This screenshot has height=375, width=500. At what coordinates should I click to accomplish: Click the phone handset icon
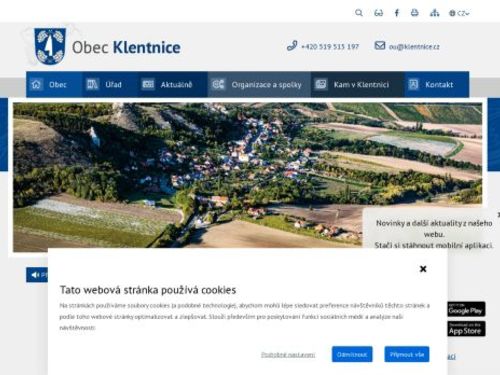[292, 46]
